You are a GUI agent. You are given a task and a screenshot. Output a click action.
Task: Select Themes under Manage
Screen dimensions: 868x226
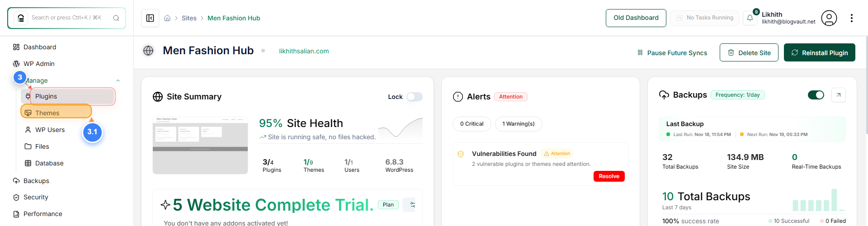click(56, 113)
